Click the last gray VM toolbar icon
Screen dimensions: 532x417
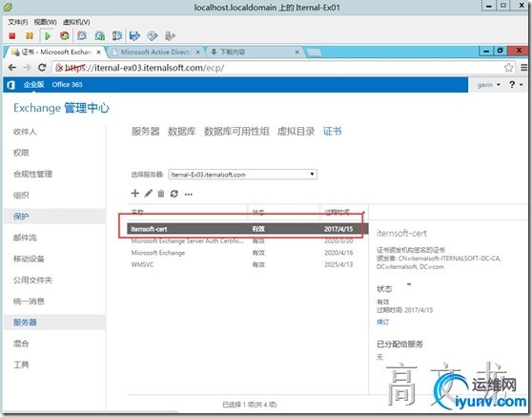170,35
